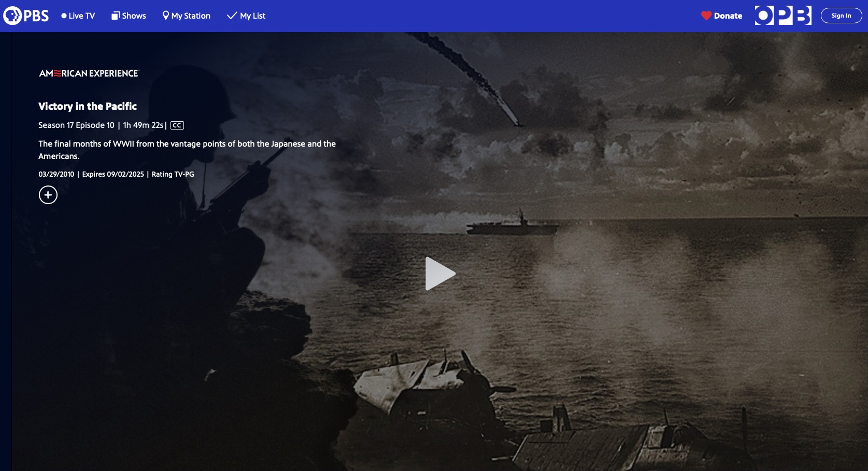Click the Sign In button
868x471 pixels.
(841, 16)
